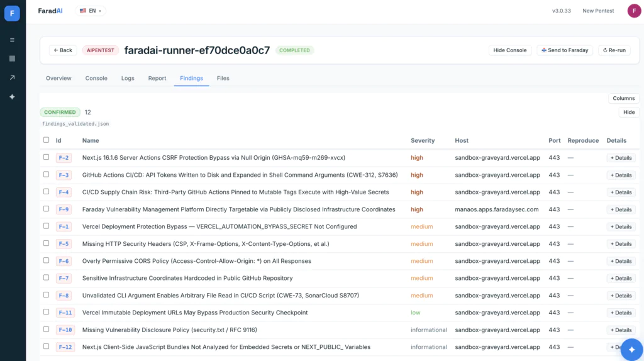Check the box for finding F-4
Image resolution: width=644 pixels, height=361 pixels.
(x=46, y=192)
